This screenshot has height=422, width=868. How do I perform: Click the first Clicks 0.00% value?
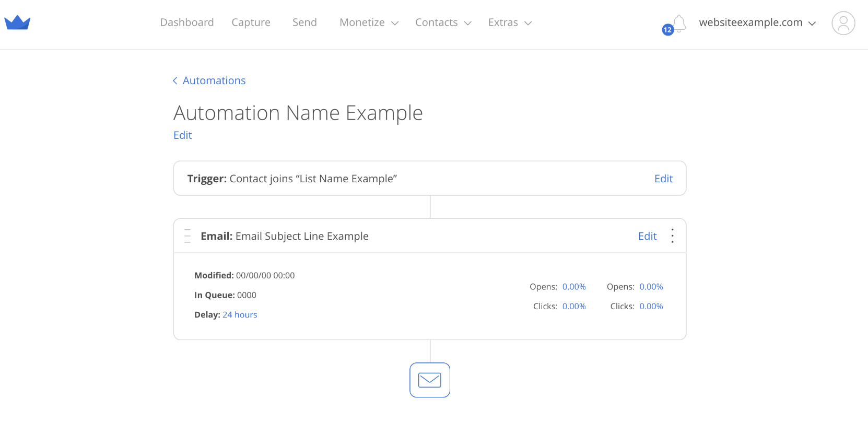click(574, 307)
